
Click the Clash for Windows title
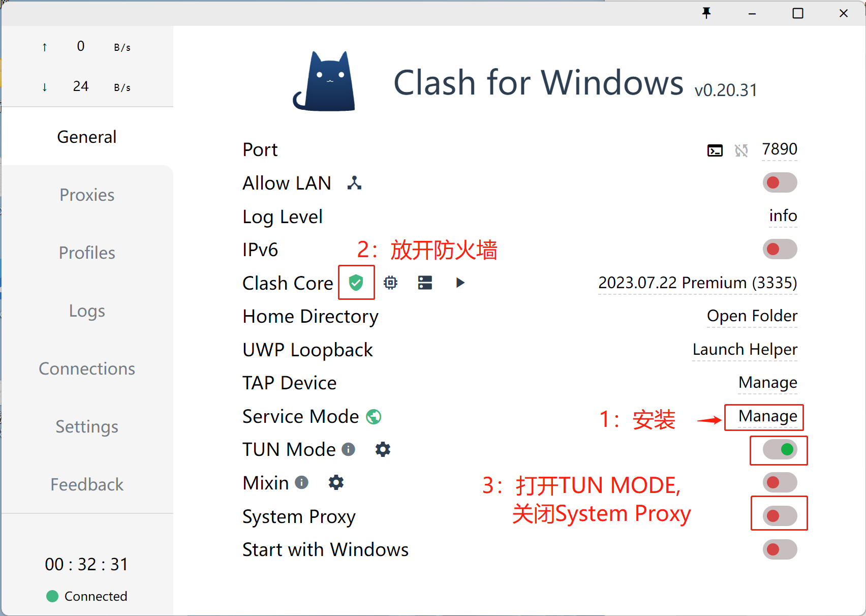coord(539,82)
